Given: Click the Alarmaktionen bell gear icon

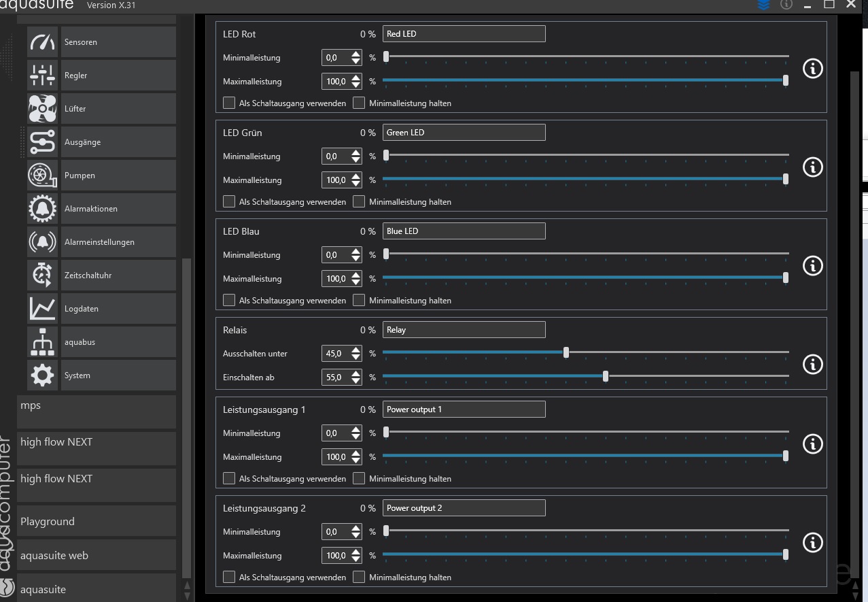Looking at the screenshot, I should coord(42,209).
